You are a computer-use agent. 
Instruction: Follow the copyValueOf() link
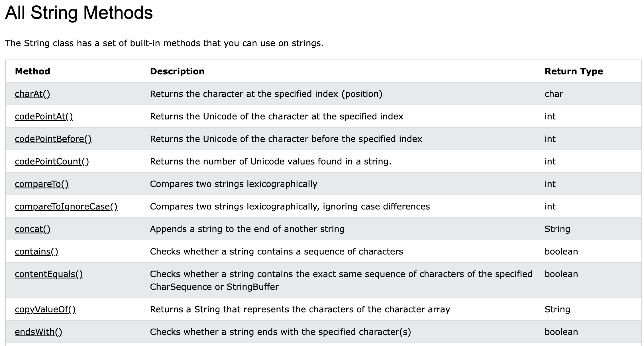(x=45, y=309)
